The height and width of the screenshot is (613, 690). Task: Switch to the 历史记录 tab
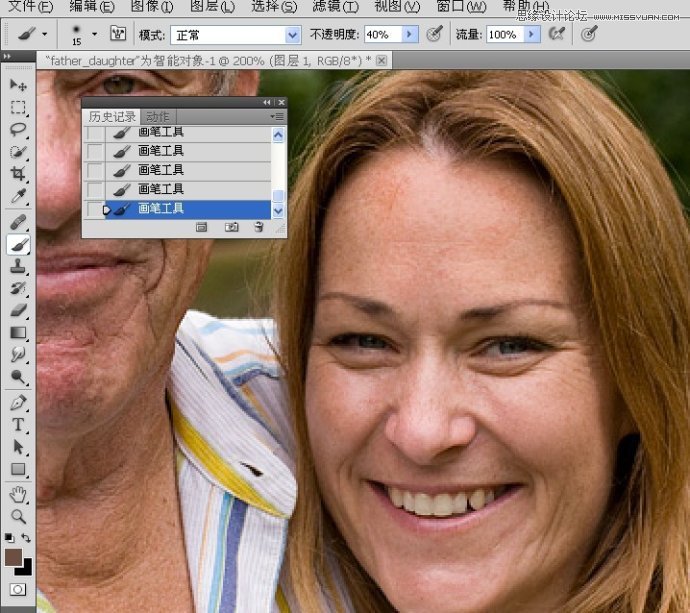tap(112, 117)
